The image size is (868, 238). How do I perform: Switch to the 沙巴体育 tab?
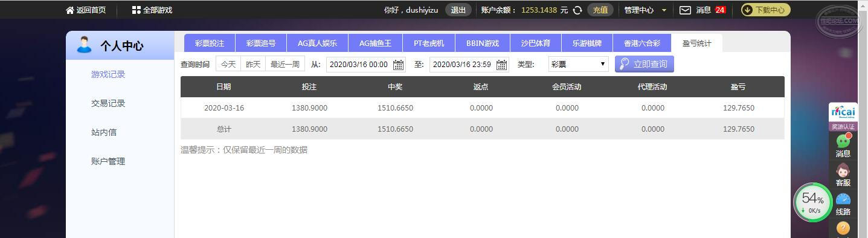[x=536, y=43]
